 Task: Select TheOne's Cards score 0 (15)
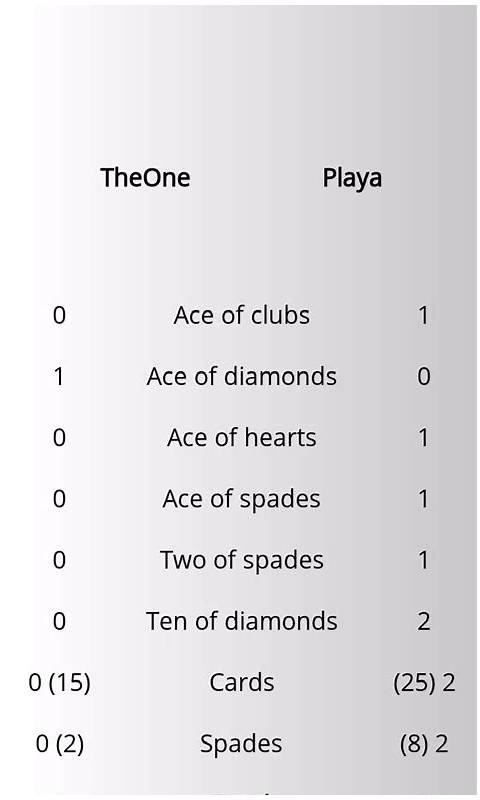click(60, 683)
